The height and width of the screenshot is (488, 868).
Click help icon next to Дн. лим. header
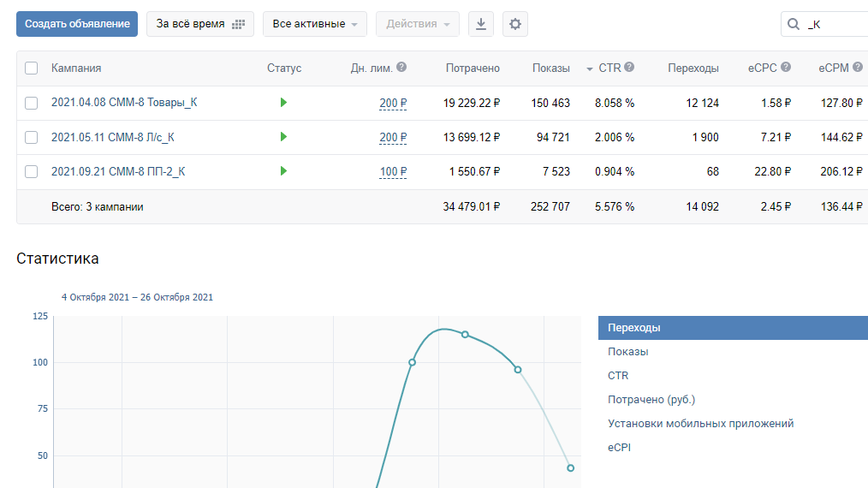point(401,68)
